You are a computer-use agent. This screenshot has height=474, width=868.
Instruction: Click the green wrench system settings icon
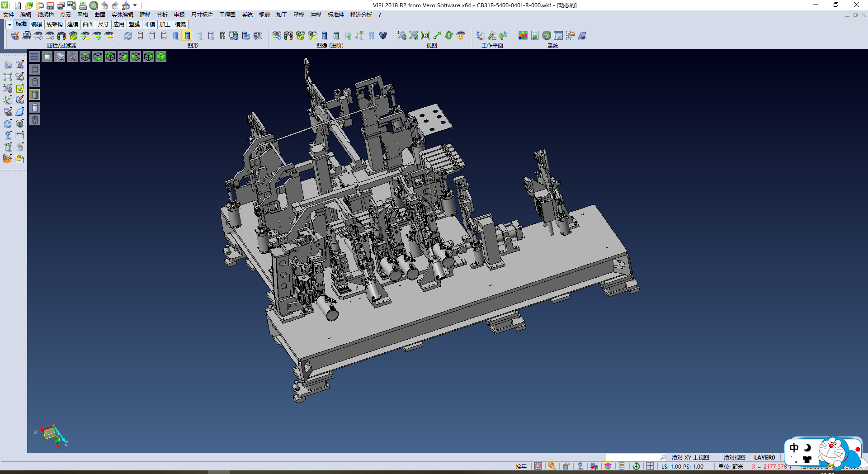(547, 35)
